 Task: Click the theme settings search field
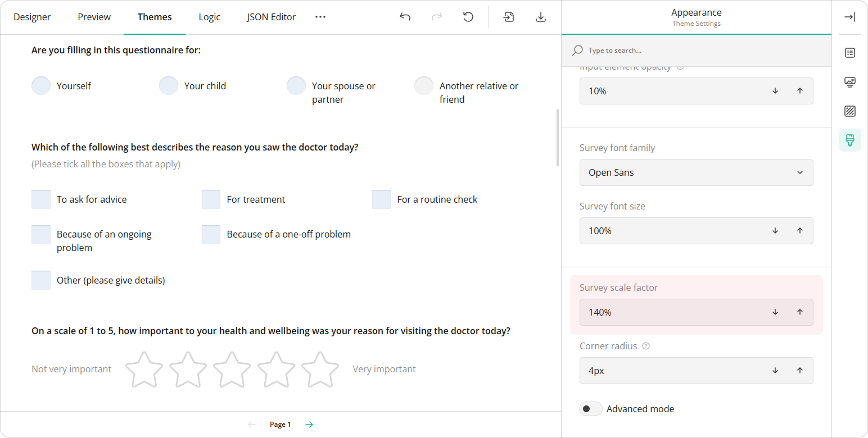click(x=696, y=51)
